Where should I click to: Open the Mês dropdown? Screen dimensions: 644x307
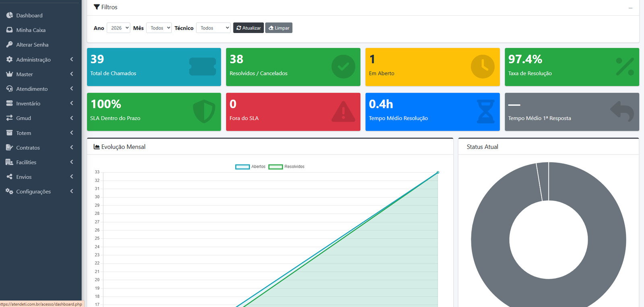pos(159,28)
